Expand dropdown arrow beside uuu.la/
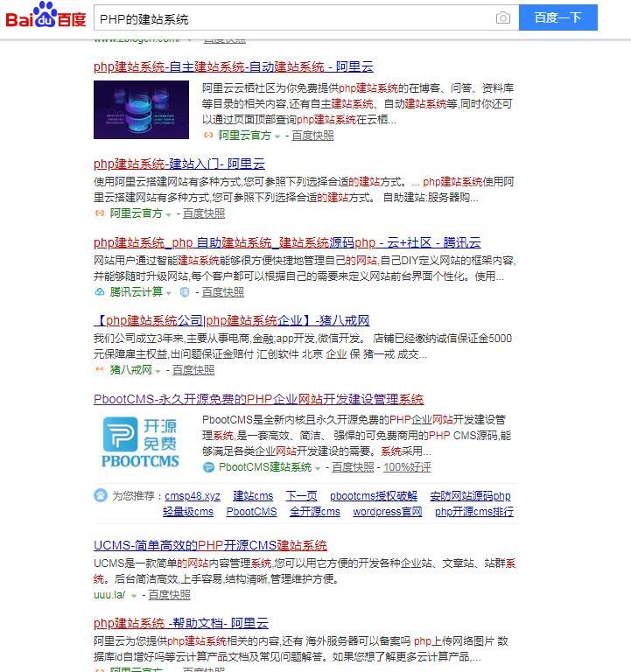Screen dimensions: 631x672 click(x=134, y=596)
